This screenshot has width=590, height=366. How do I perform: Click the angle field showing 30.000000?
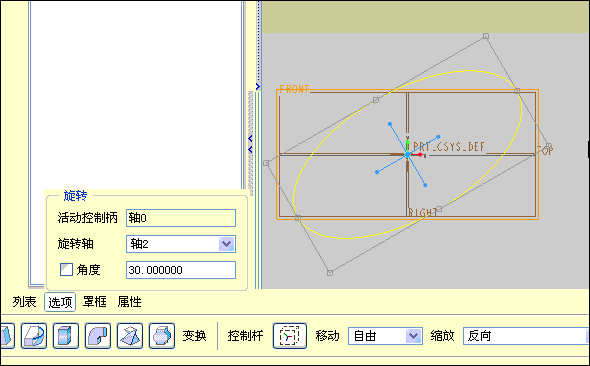point(181,270)
